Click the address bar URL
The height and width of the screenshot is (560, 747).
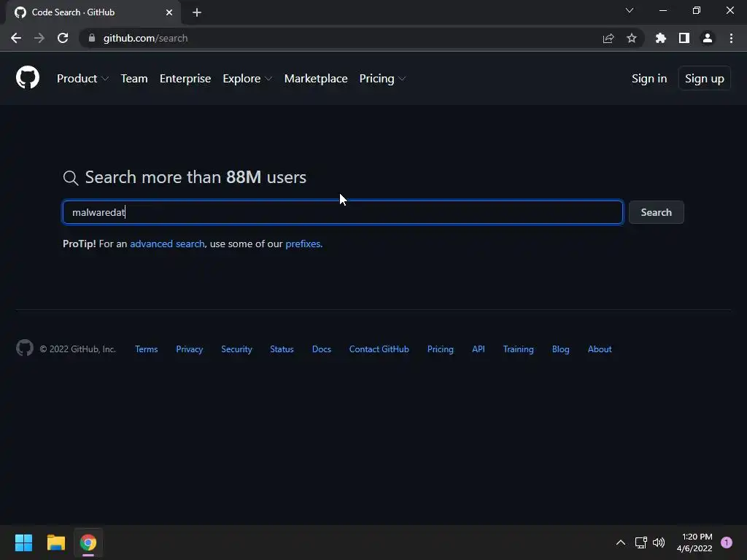145,38
